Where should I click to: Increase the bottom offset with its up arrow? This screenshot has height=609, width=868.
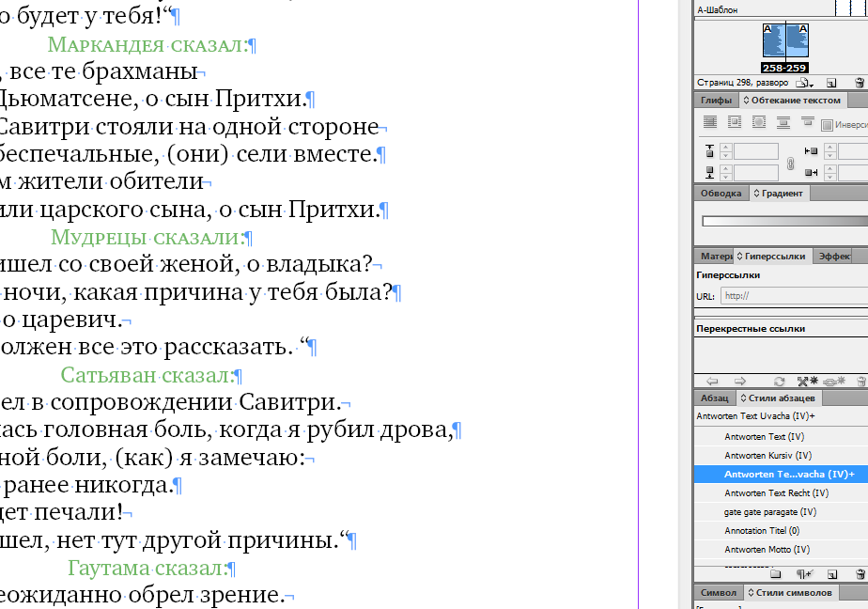[726, 169]
